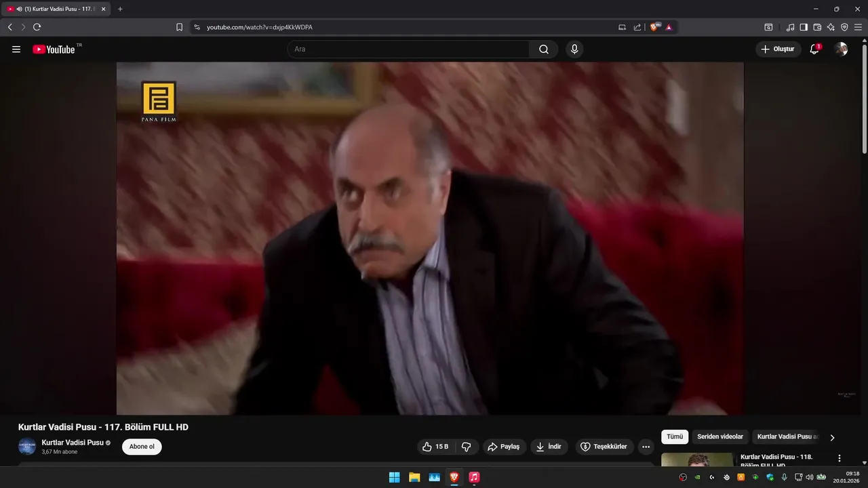
Task: Click the video title 117. Bölüm FULL HD
Action: pyautogui.click(x=103, y=427)
